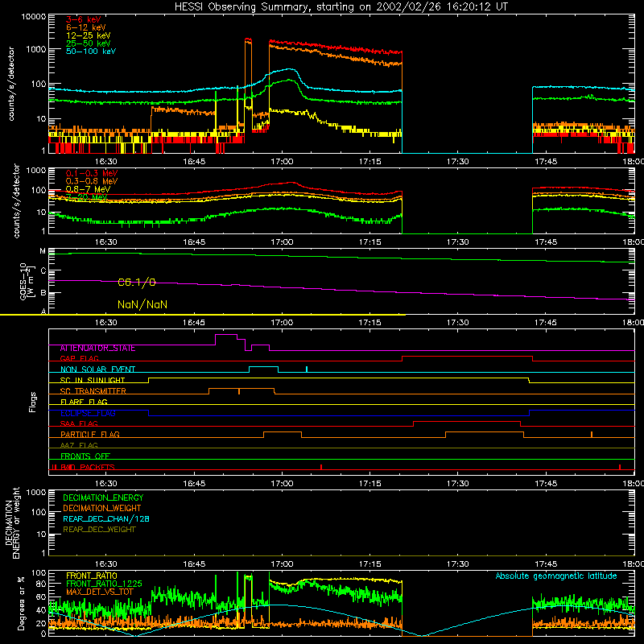
Task: Select the '3-6 keV' legend label
Action: (x=84, y=19)
